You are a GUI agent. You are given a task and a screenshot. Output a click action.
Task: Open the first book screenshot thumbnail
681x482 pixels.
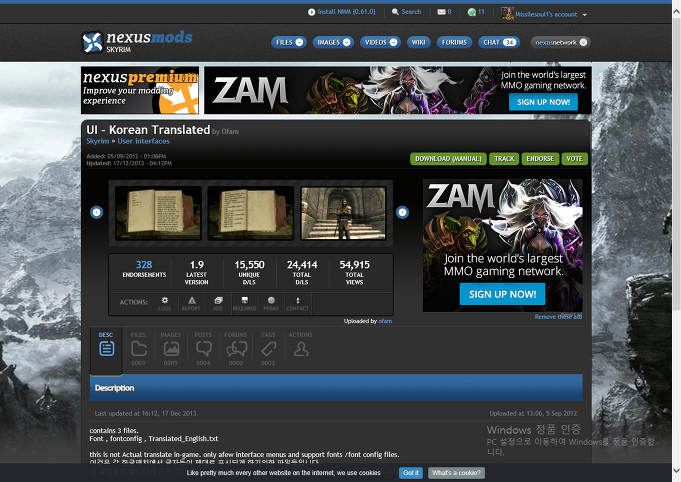158,213
